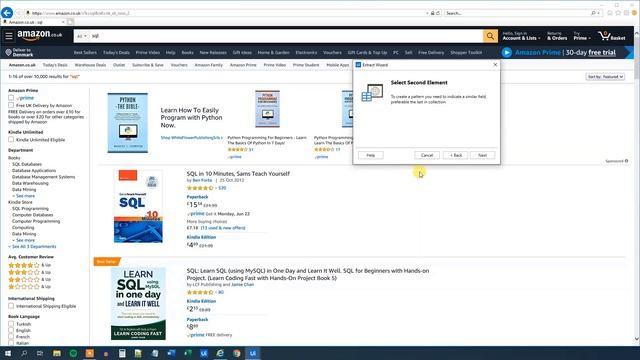640x360 pixels.
Task: Open Warehouse Deals in the sub navigation
Action: point(90,65)
